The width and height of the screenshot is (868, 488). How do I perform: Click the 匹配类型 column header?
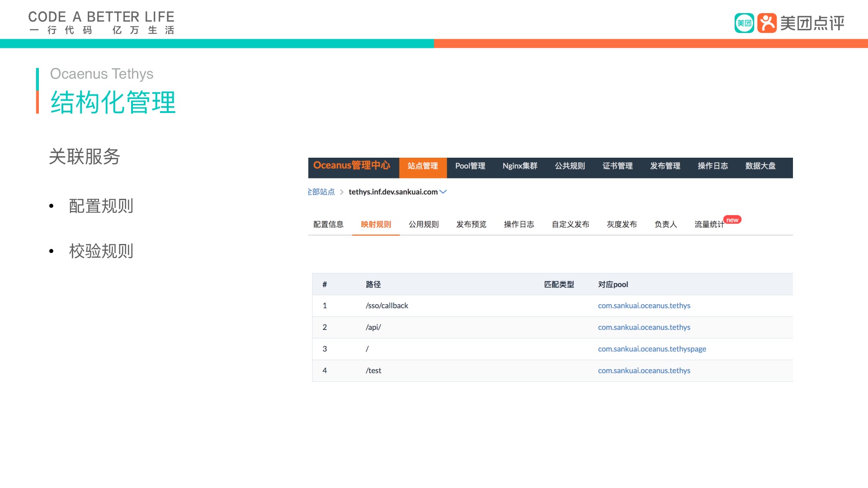coord(559,284)
